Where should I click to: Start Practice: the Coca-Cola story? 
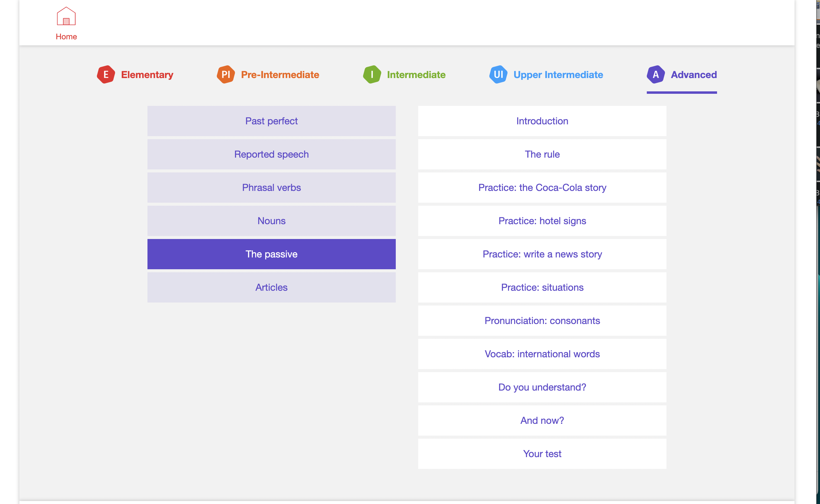coord(542,188)
